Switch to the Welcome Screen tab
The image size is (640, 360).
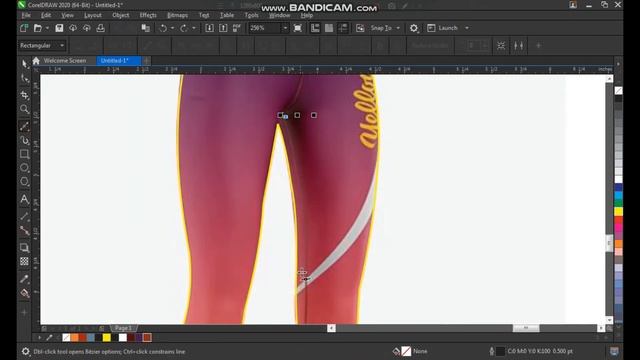pyautogui.click(x=65, y=60)
